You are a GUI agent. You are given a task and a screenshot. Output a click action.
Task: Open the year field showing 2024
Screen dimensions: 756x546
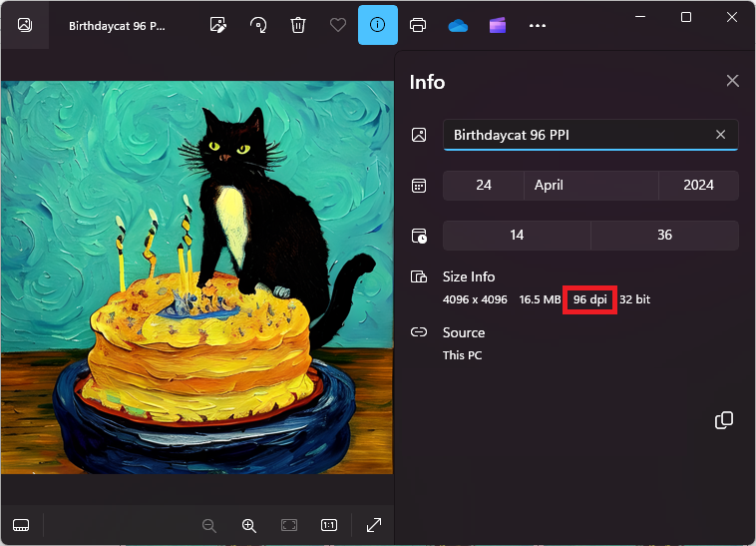coord(698,186)
